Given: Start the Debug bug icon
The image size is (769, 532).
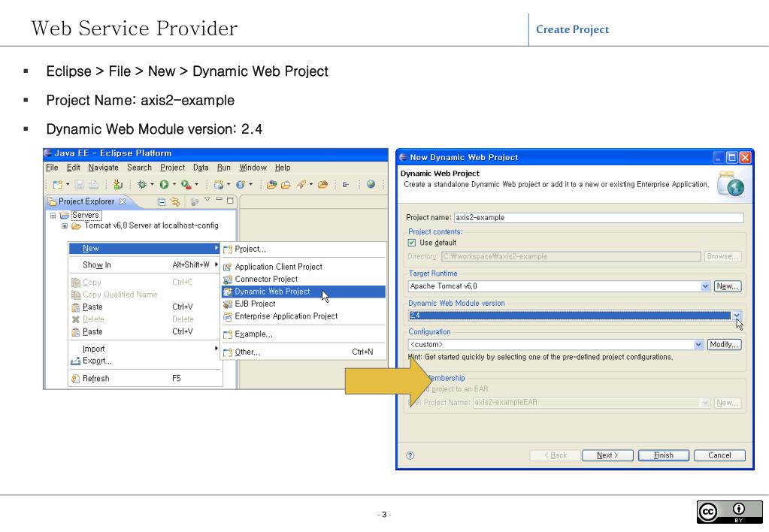Looking at the screenshot, I should [x=142, y=185].
